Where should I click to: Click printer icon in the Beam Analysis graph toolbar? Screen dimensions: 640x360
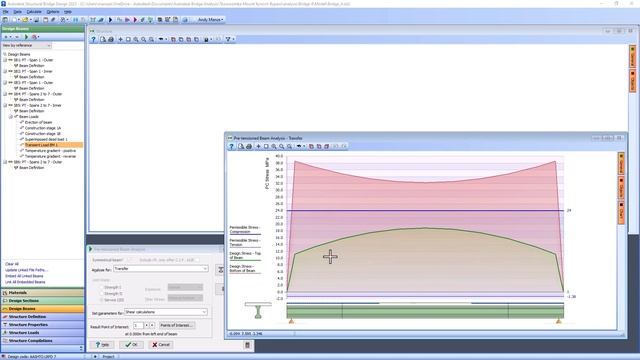(249, 147)
